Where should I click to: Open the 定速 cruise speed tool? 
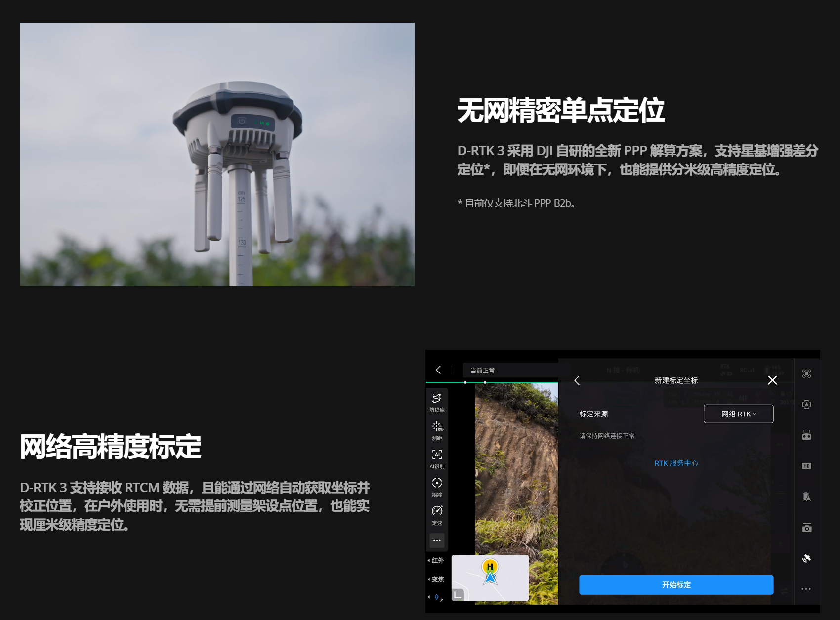click(437, 515)
